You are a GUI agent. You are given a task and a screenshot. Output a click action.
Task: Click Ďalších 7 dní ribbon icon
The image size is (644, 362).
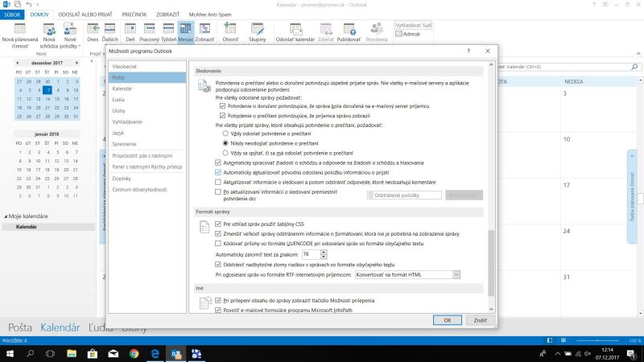pos(109,33)
